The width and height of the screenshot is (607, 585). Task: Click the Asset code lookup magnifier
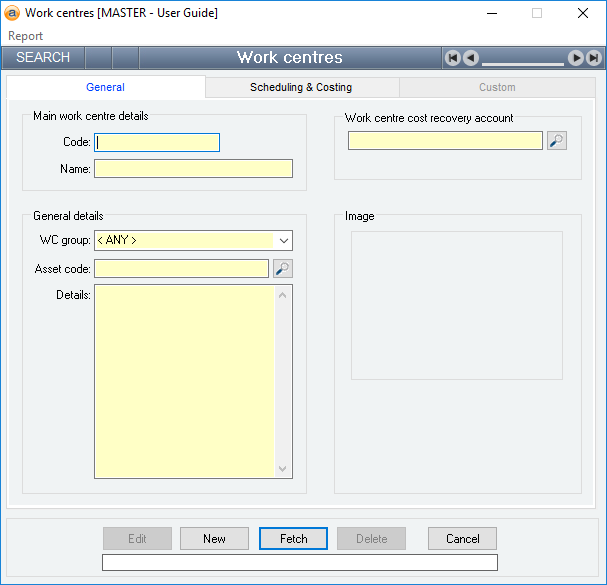[283, 269]
